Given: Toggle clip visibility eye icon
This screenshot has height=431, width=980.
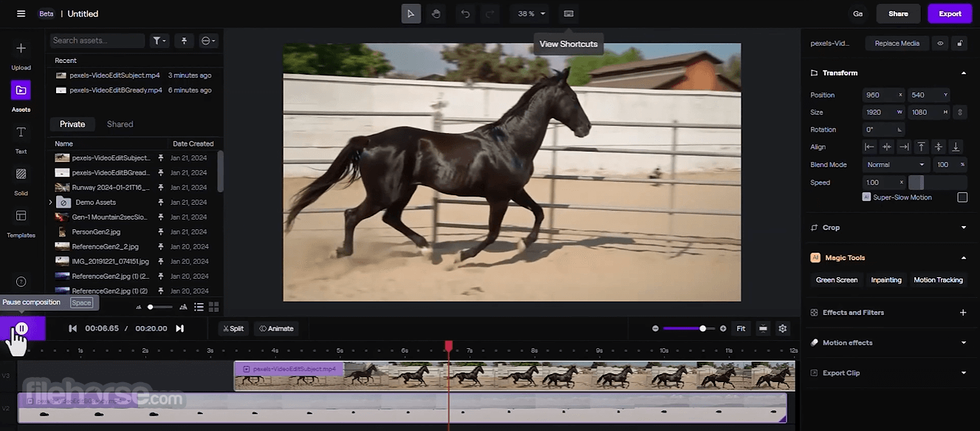Looking at the screenshot, I should coord(940,44).
